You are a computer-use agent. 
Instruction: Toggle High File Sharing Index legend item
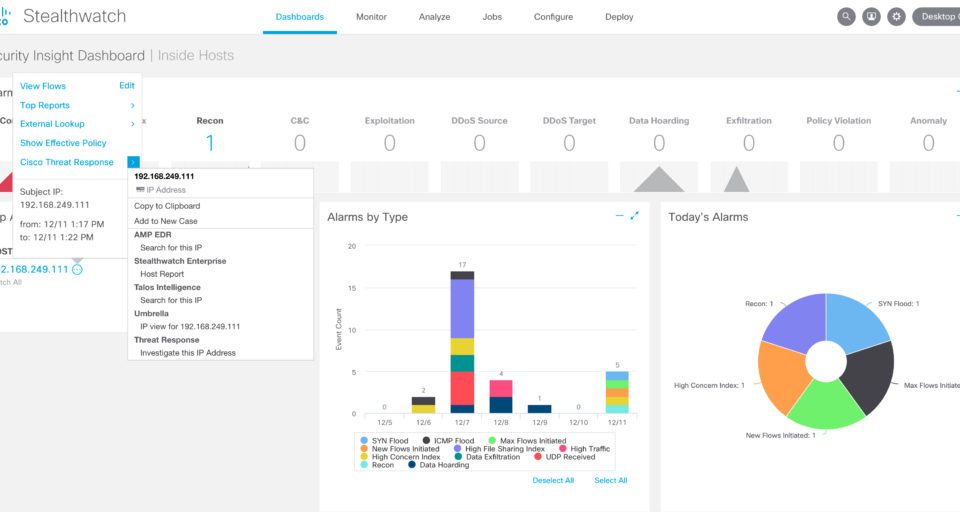499,449
